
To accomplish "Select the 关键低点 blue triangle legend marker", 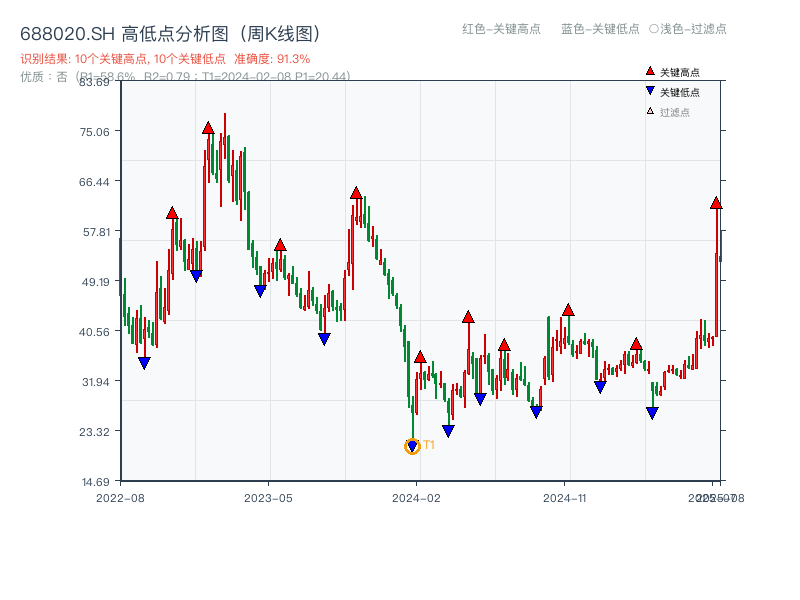I will [650, 90].
